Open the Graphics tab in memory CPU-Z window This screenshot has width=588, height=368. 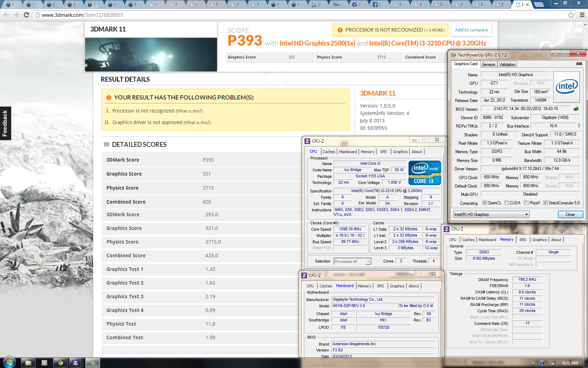(539, 240)
